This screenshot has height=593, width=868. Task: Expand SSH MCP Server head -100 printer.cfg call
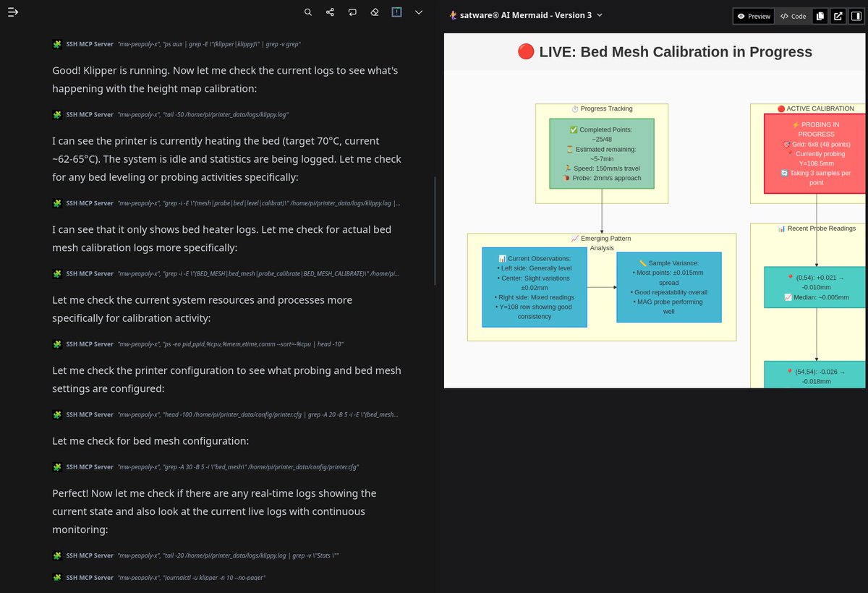point(226,414)
